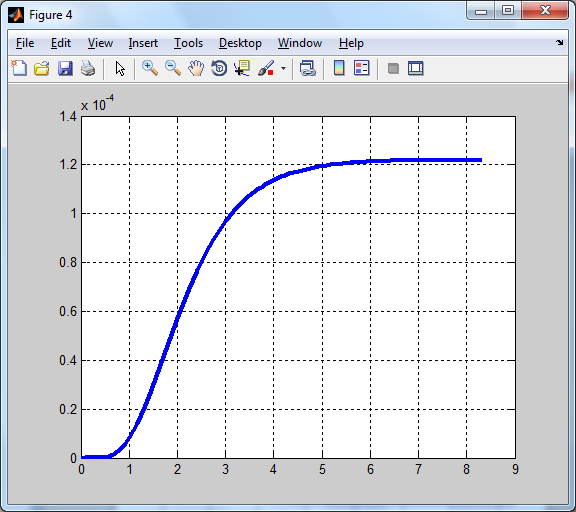Image resolution: width=576 pixels, height=512 pixels.
Task: Select the Zoom In magnifier tool
Action: (150, 68)
